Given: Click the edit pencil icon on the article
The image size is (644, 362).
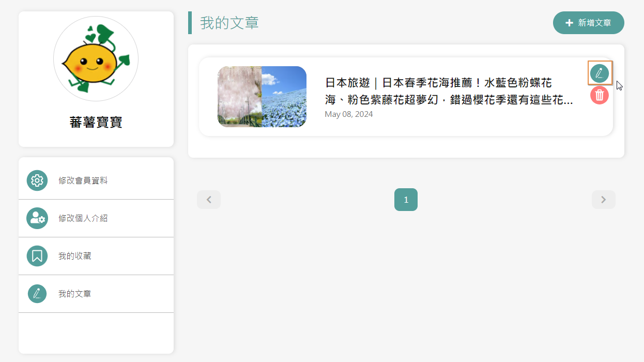Looking at the screenshot, I should tap(600, 73).
